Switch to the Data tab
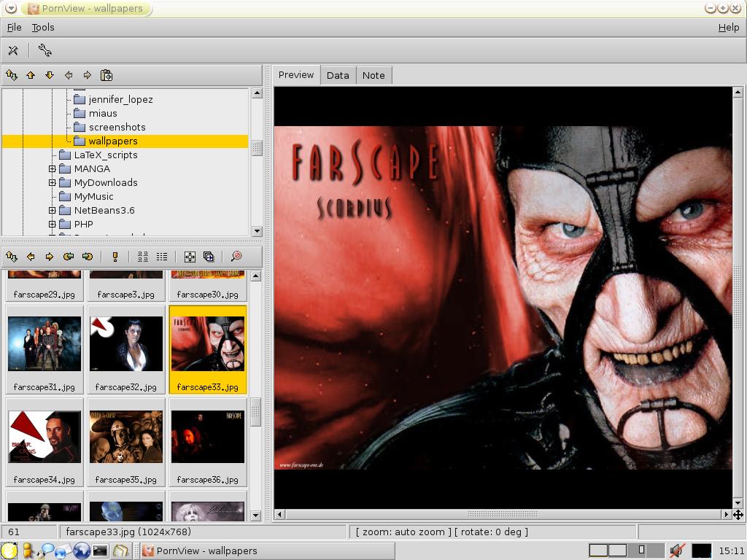The width and height of the screenshot is (747, 560). 338,75
